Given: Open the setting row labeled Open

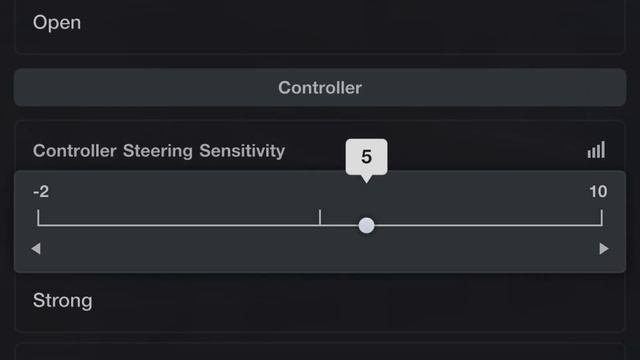Looking at the screenshot, I should (320, 23).
